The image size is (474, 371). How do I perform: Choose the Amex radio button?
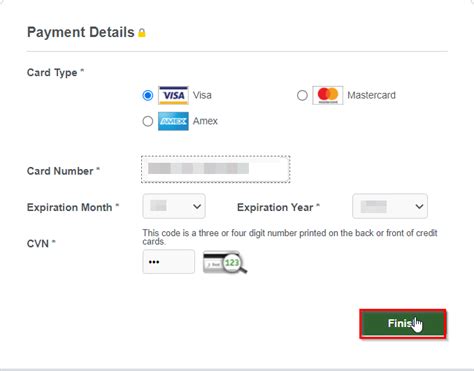tap(148, 121)
